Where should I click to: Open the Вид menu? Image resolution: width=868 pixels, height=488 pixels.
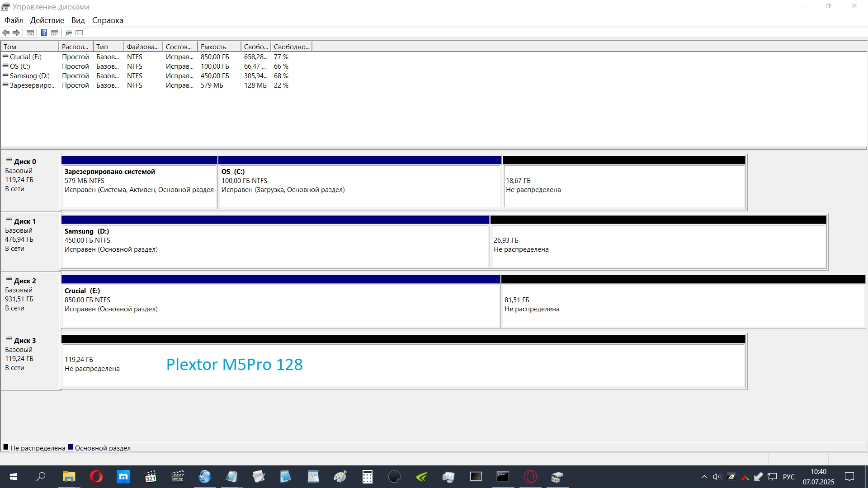click(78, 20)
